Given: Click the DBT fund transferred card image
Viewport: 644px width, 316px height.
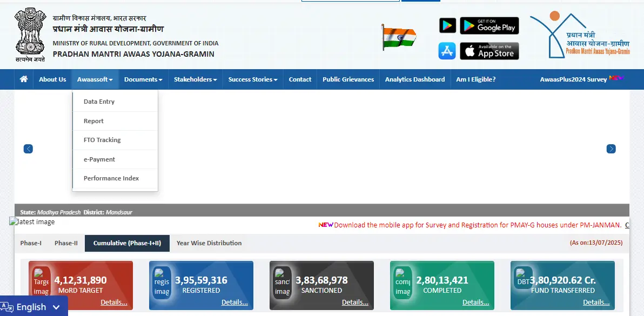Looking at the screenshot, I should [x=523, y=278].
